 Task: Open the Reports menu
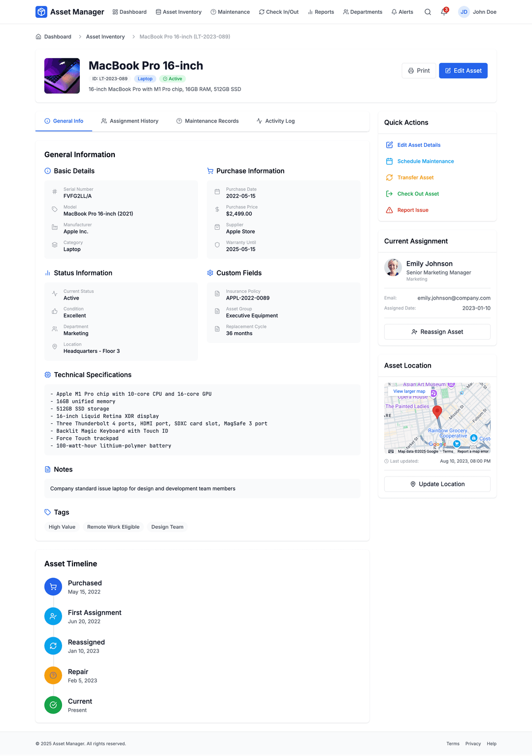click(x=321, y=12)
